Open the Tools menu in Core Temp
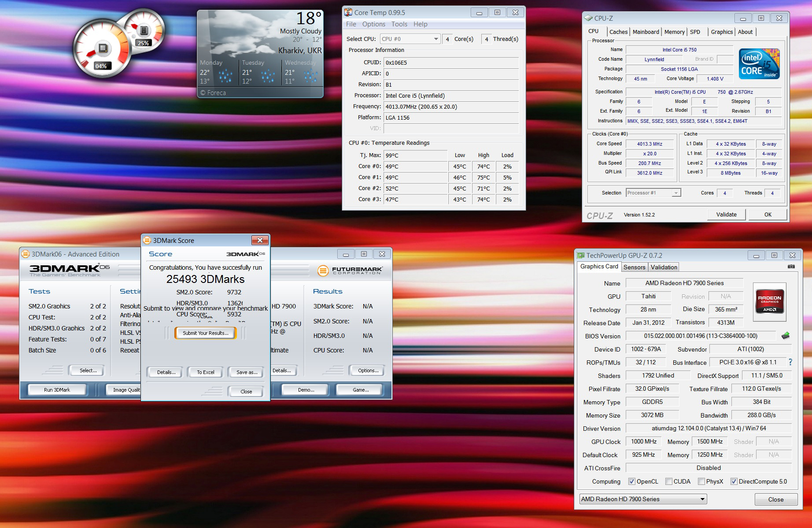The image size is (812, 528). [399, 24]
